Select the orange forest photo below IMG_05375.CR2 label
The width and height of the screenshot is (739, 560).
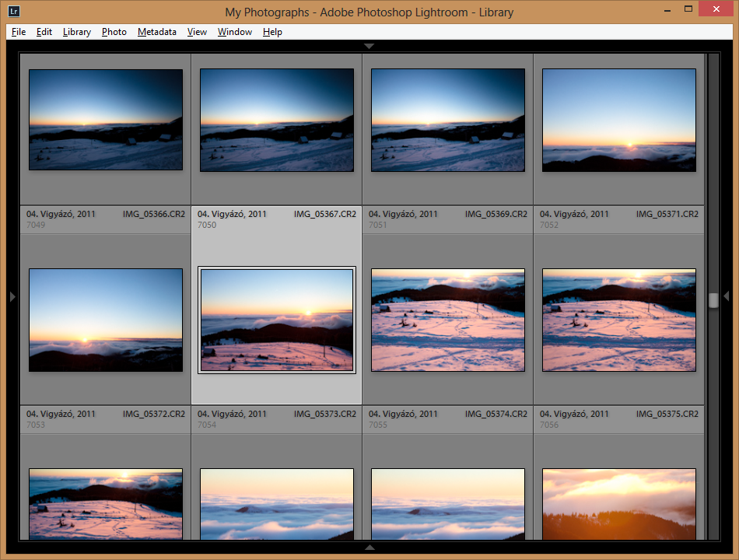click(619, 504)
